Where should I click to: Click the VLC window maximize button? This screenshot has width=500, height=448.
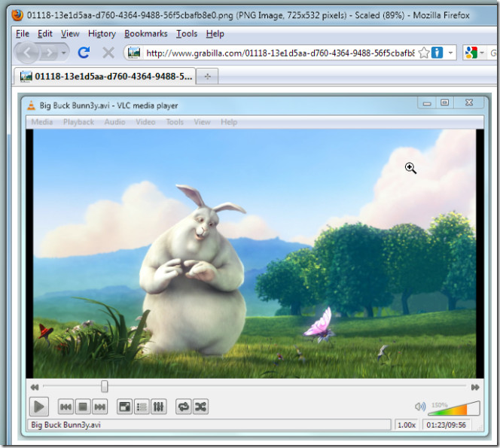[x=444, y=102]
